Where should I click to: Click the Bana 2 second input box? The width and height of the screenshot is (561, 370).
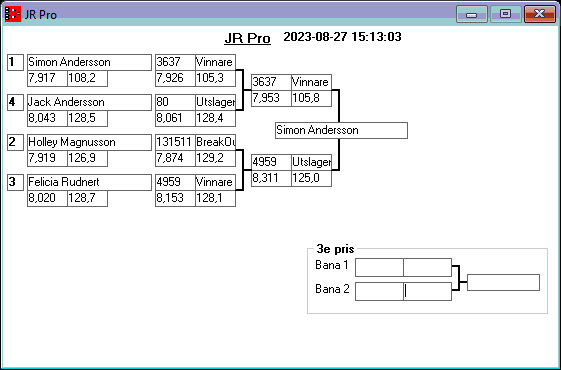428,291
